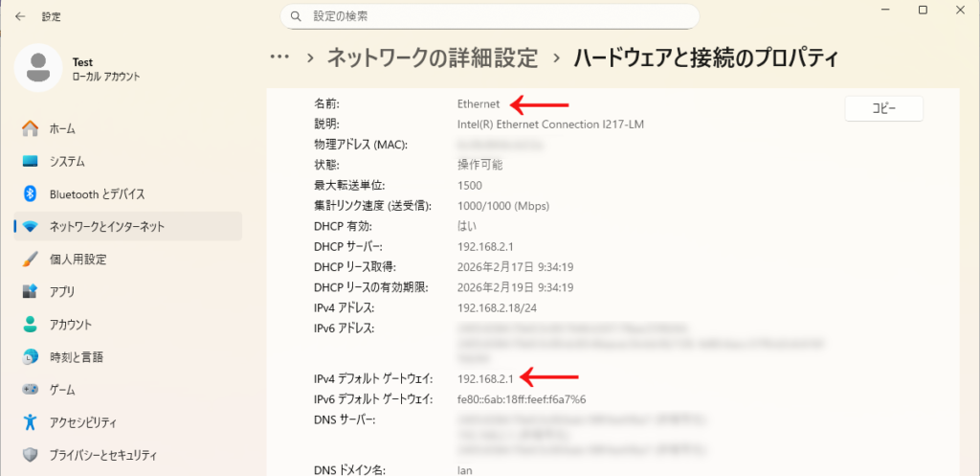Click the 設定の検索 search field

point(498,16)
